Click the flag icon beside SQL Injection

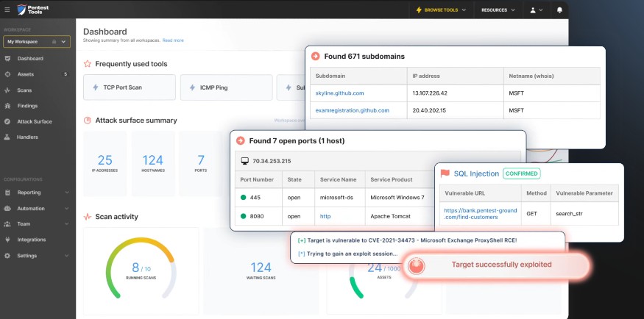[445, 173]
